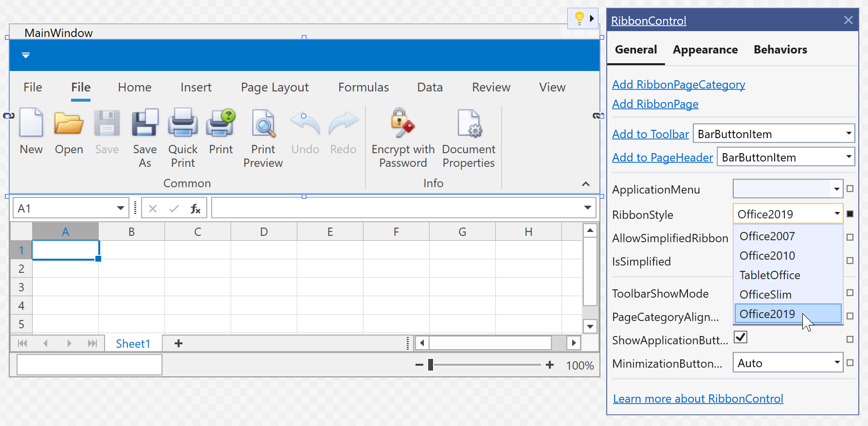Collapse the ribbon with the chevron arrow
The image size is (868, 426).
(586, 184)
